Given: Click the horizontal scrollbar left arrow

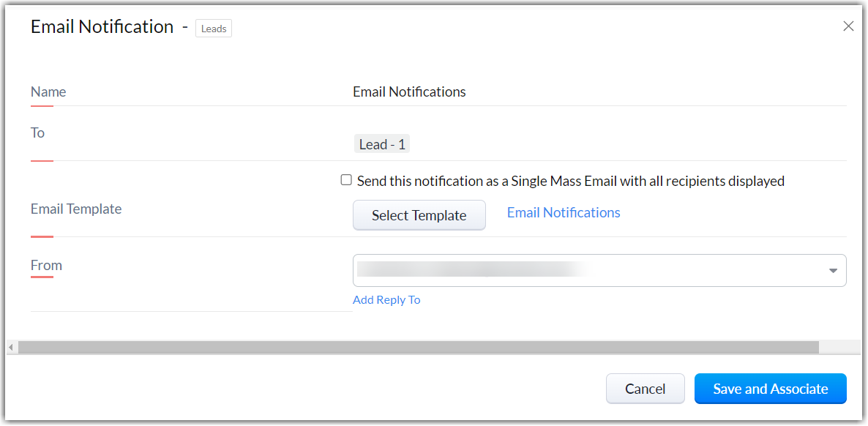Looking at the screenshot, I should [11, 347].
